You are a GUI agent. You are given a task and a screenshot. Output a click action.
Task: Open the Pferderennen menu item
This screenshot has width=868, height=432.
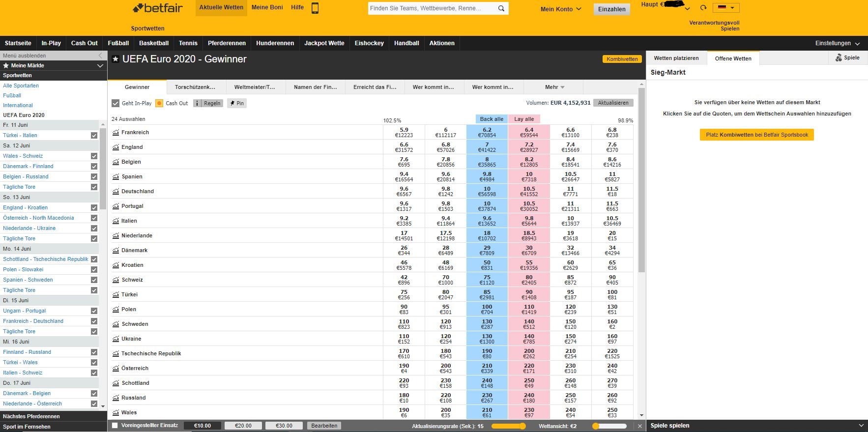click(x=227, y=43)
